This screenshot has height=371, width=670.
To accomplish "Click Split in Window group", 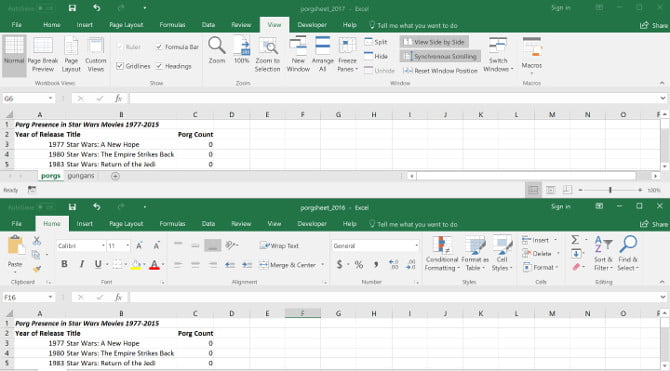I will pos(376,42).
